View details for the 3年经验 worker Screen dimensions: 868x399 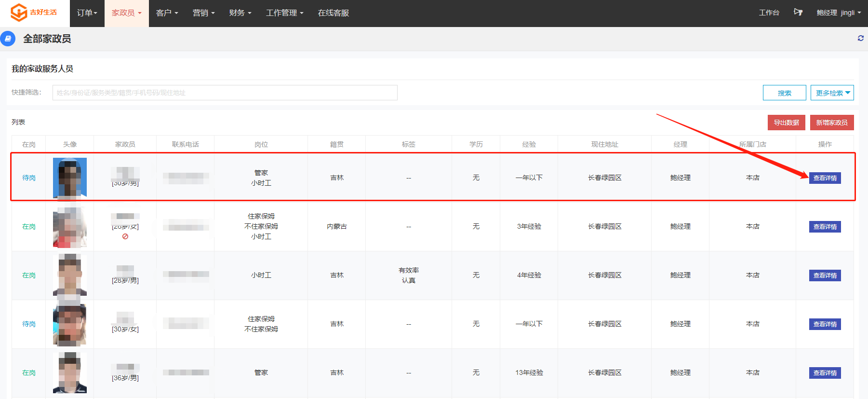[825, 227]
